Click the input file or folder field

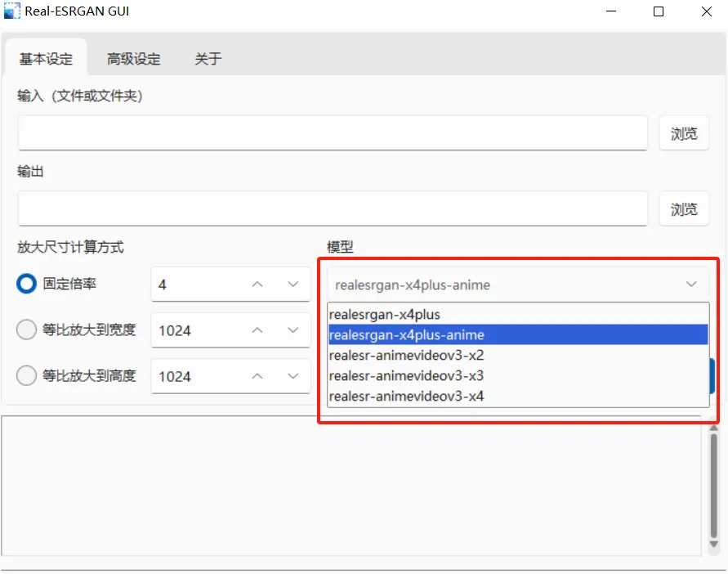tap(333, 133)
